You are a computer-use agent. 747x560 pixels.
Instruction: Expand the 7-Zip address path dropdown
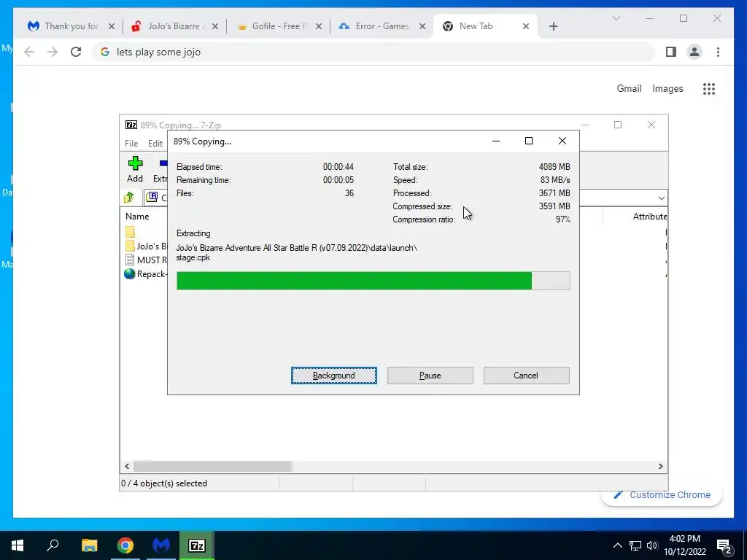click(661, 198)
